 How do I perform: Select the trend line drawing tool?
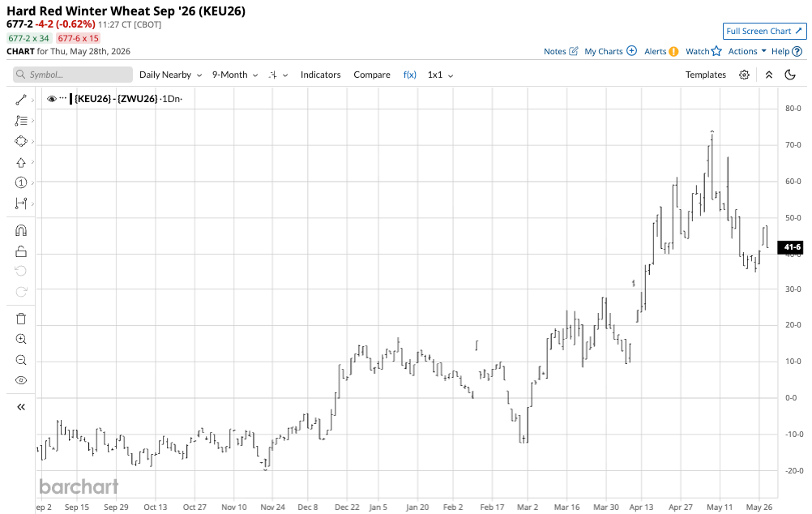pos(21,100)
